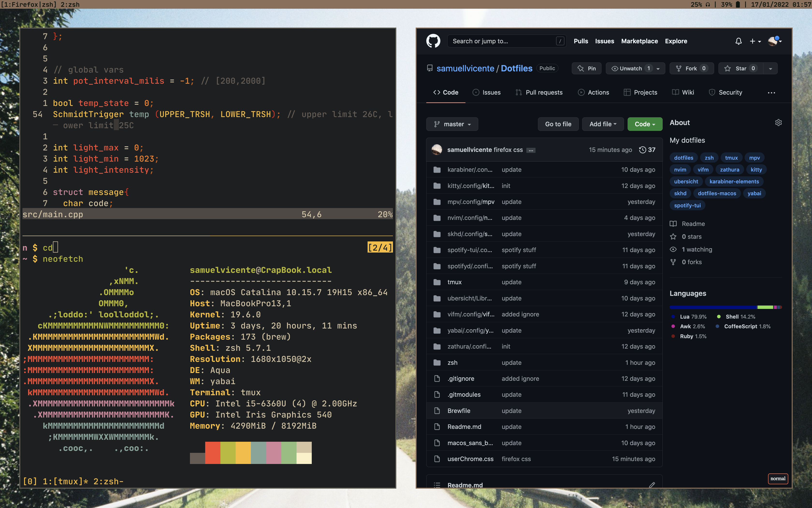
Task: Select tmux window 2:zsh in status bar
Action: (x=108, y=481)
